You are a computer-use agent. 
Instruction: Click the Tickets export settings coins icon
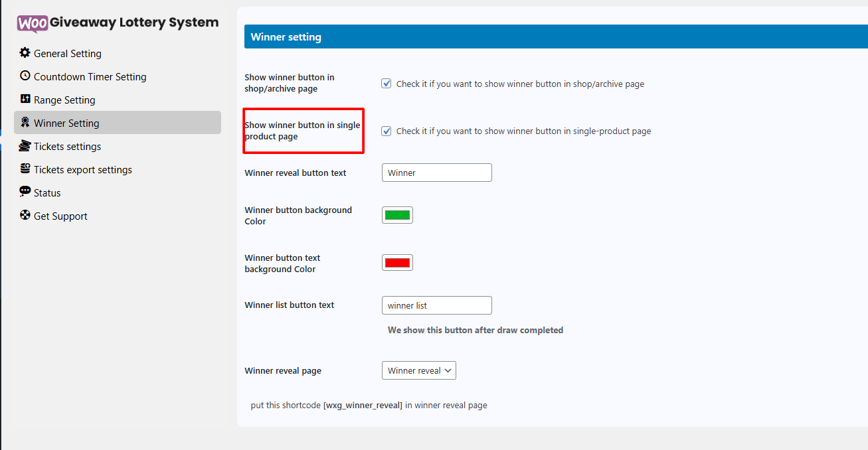click(x=25, y=169)
